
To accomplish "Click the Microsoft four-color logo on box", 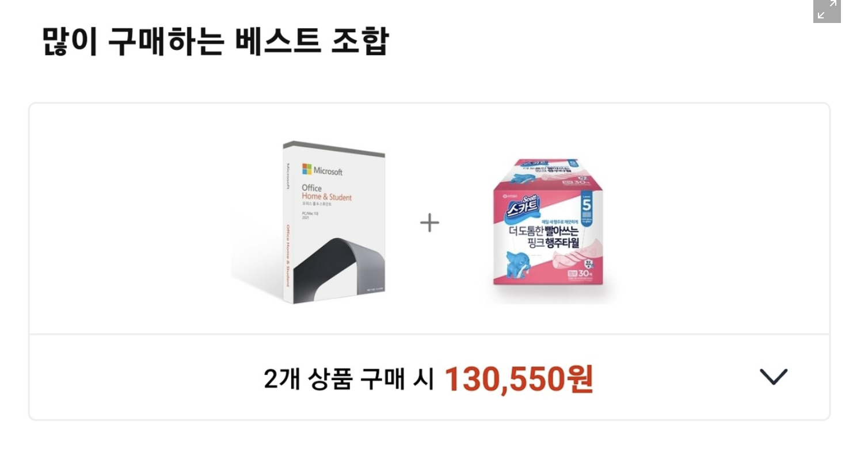I will [x=307, y=169].
